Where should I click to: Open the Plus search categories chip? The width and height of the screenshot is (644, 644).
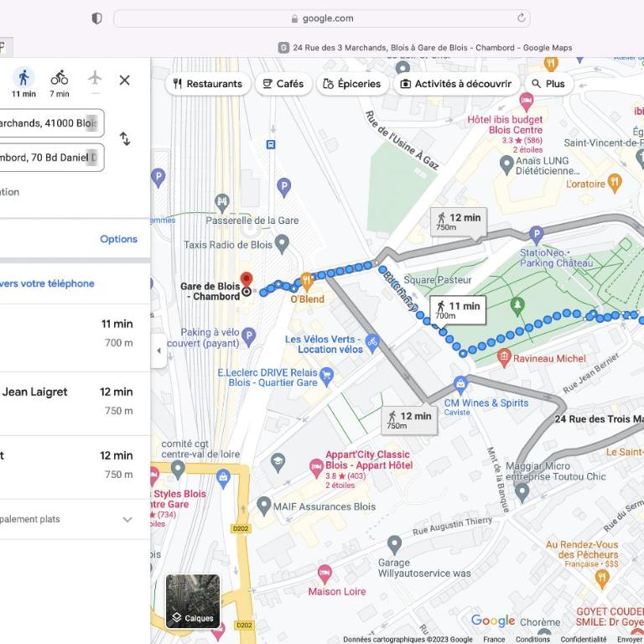[x=548, y=84]
